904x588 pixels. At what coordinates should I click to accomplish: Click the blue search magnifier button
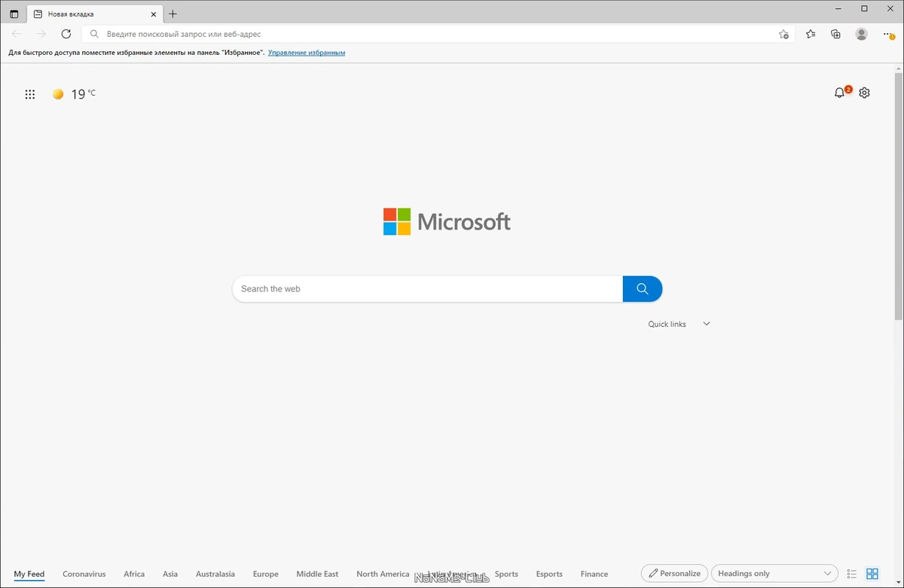click(x=643, y=289)
